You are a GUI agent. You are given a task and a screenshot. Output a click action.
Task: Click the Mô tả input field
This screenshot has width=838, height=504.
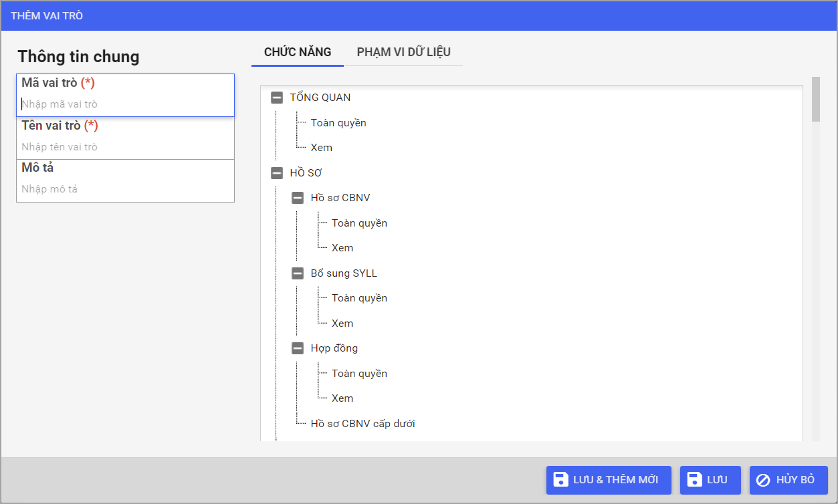pyautogui.click(x=126, y=189)
